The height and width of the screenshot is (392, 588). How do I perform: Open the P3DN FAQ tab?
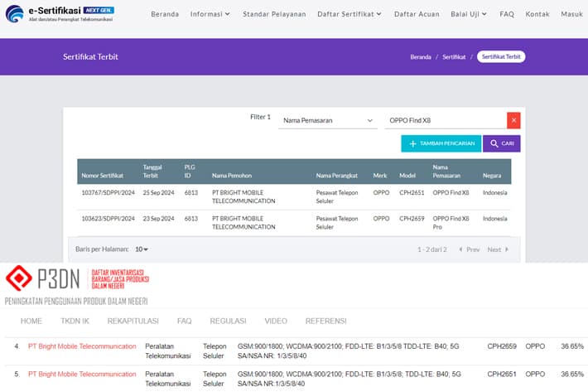click(x=184, y=321)
